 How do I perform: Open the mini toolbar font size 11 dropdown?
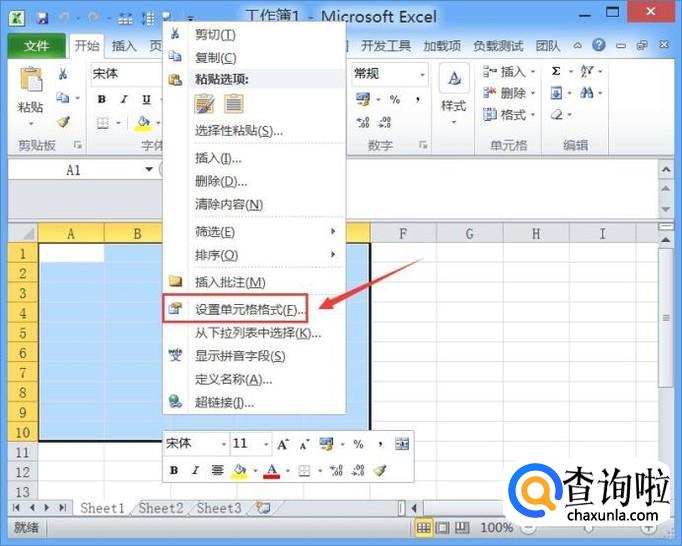266,444
